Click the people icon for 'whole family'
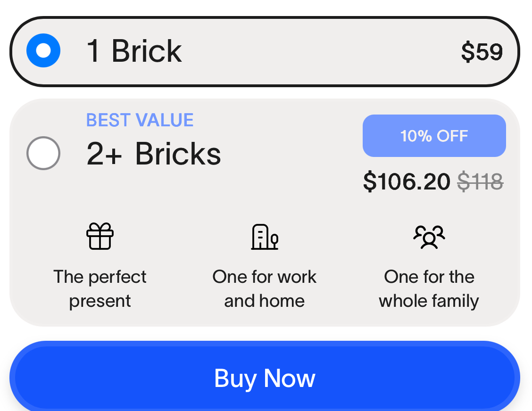 pos(429,237)
